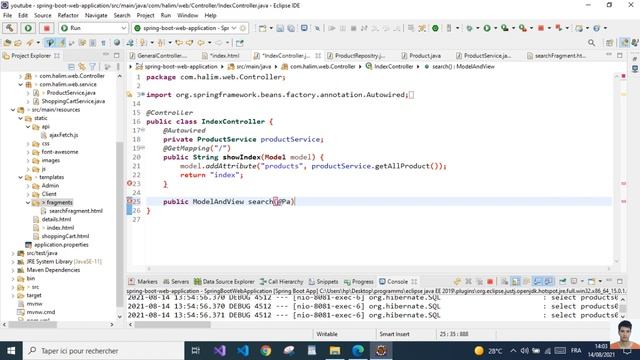The width and height of the screenshot is (640, 360).
Task: Switch to the searchFragment.html editor tab
Action: point(556,56)
